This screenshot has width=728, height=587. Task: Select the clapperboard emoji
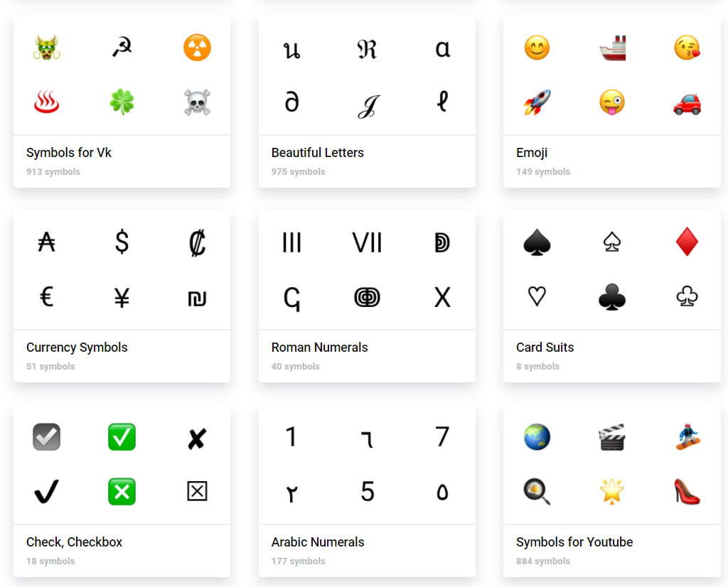[612, 436]
